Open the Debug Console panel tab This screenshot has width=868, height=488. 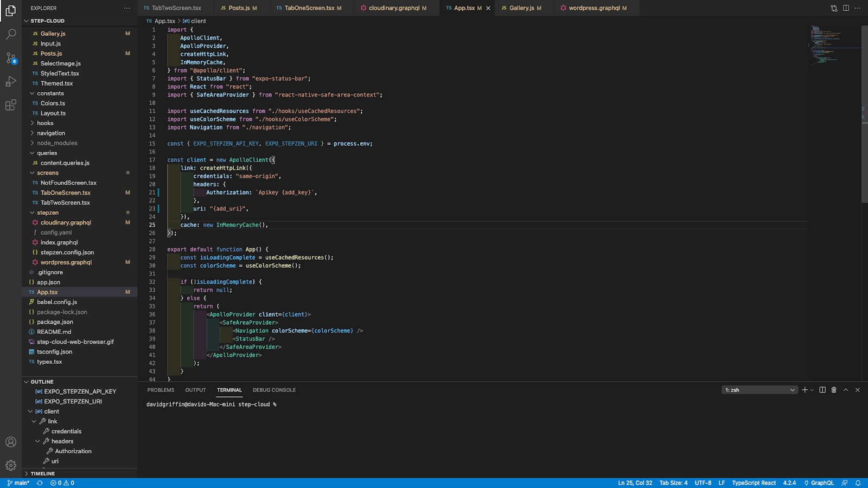click(274, 390)
